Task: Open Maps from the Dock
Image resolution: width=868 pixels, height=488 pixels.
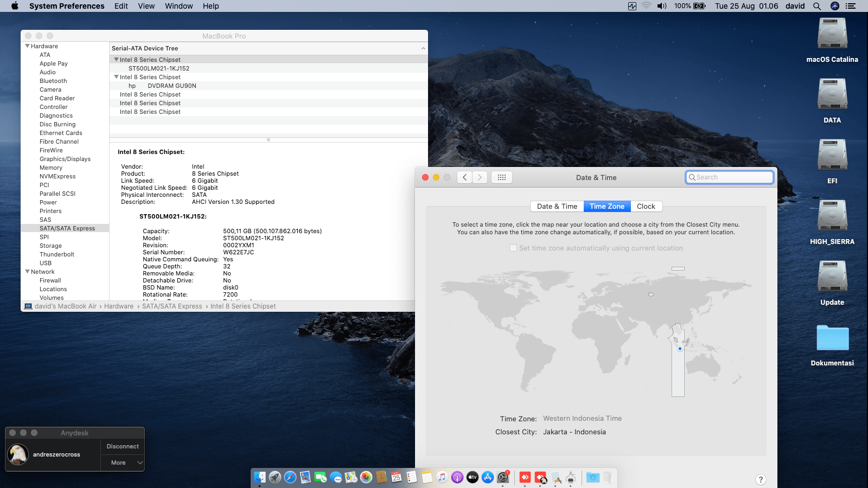Action: point(351,477)
